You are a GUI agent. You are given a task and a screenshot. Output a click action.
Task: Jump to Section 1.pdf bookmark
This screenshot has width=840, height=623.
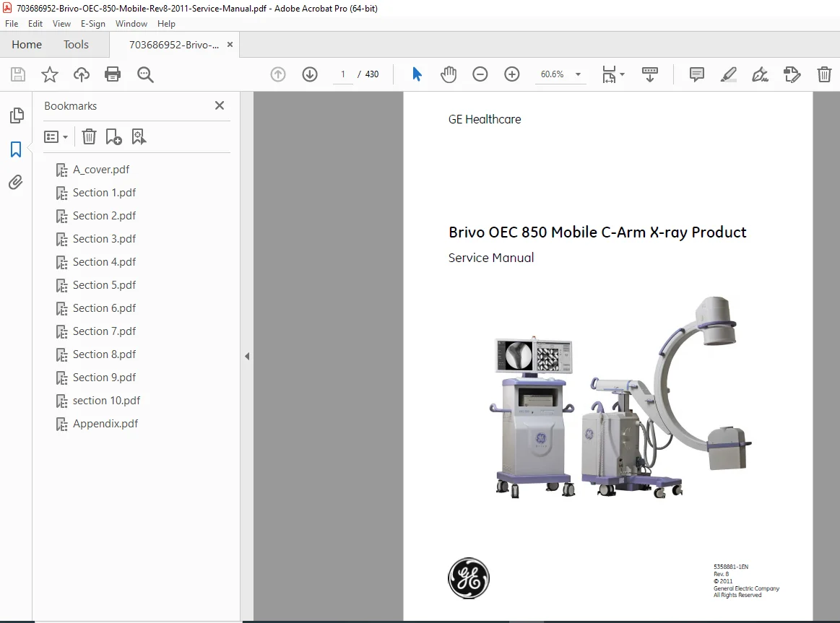click(x=104, y=193)
